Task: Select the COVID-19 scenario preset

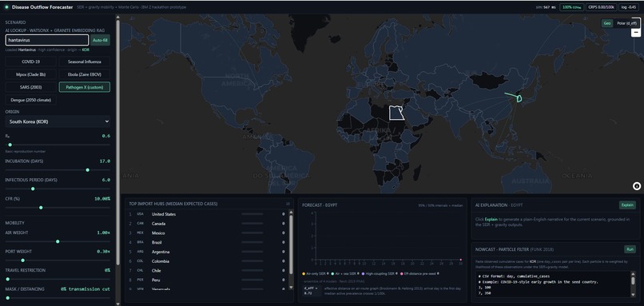Action: pyautogui.click(x=31, y=62)
